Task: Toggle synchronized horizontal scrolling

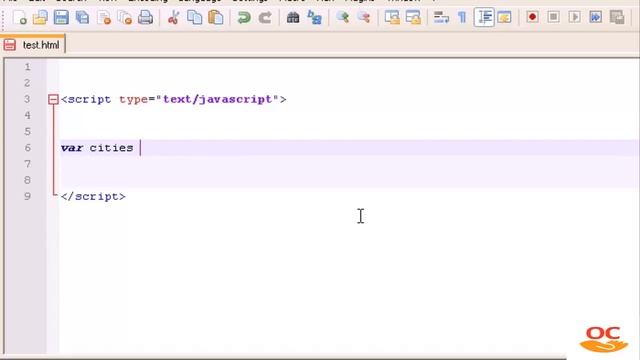Action: [413, 18]
